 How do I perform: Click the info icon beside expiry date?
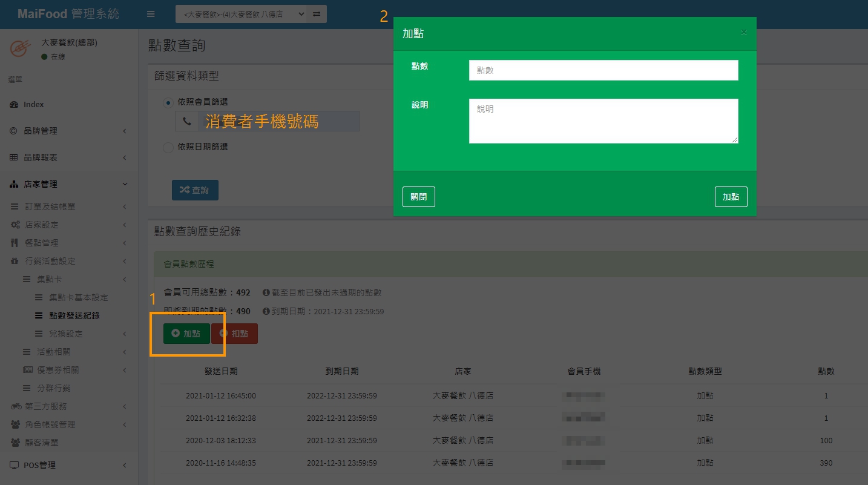[x=266, y=311]
